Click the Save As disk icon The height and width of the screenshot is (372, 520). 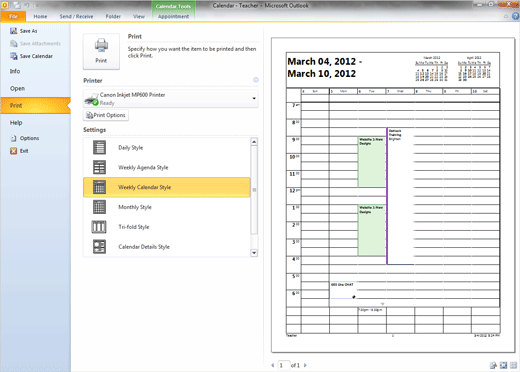click(x=14, y=31)
